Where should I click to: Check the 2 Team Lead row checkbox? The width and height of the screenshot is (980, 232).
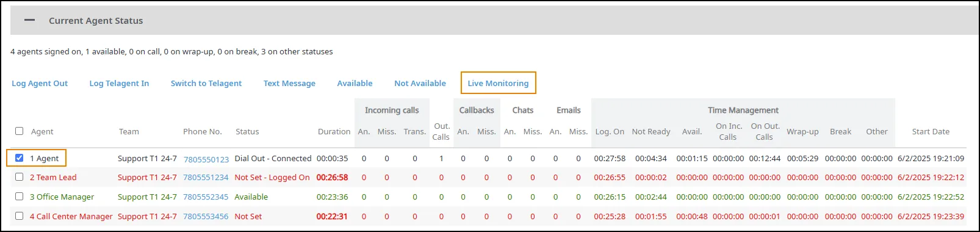19,177
